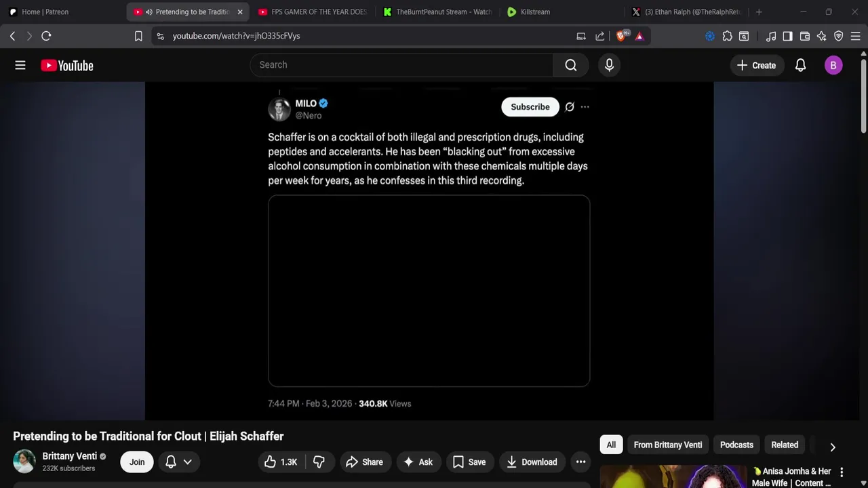Bookmark this page with the bookmark icon
The height and width of the screenshot is (488, 868).
click(138, 36)
